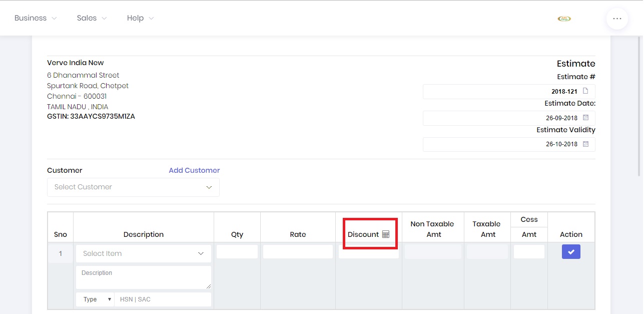
Task: Click the item Description text area
Action: coord(143,276)
